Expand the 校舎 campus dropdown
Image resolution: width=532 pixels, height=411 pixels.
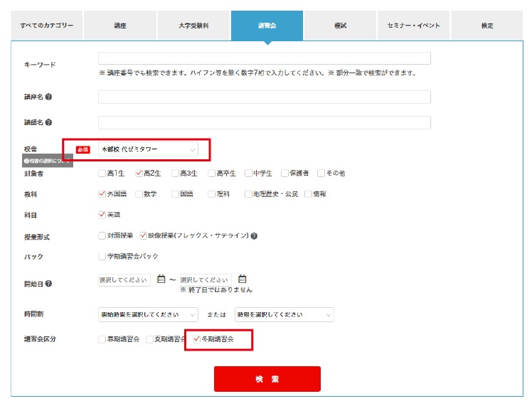tap(148, 150)
